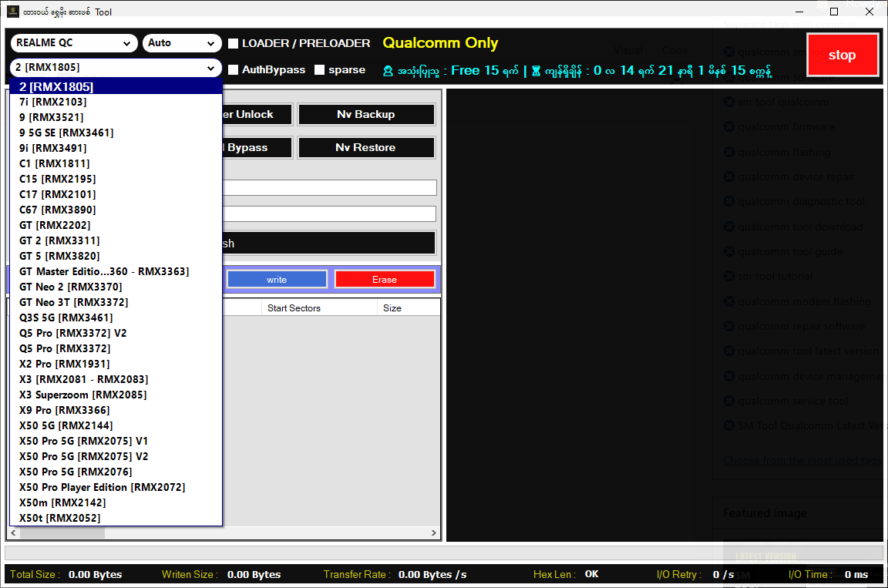Click the Nv Restore button
Viewport: 888px width, 588px height.
[x=365, y=147]
